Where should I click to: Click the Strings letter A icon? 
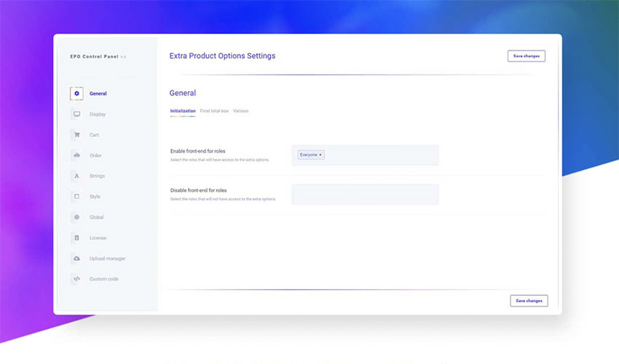point(76,175)
